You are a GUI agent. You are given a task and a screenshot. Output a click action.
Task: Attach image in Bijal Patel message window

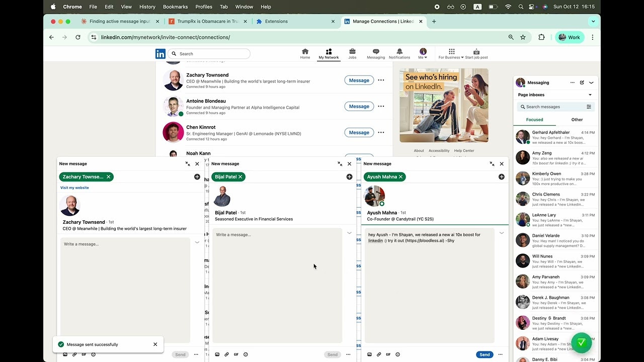(217, 354)
